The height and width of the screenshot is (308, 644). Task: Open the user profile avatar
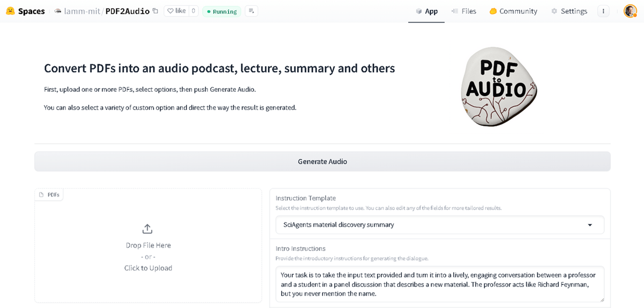pyautogui.click(x=630, y=11)
